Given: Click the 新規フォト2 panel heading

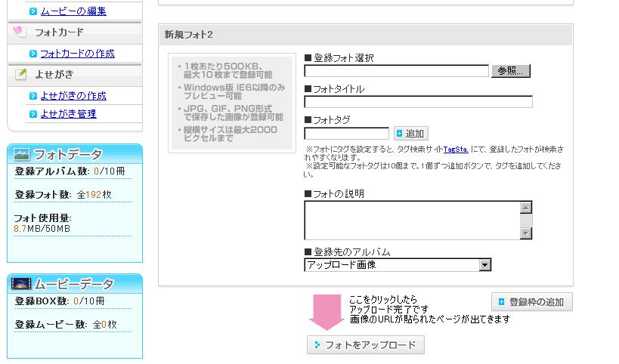Looking at the screenshot, I should coord(189,35).
